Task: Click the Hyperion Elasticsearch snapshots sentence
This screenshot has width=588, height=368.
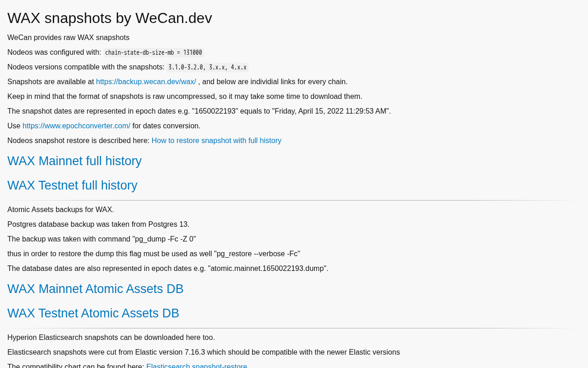Action: tap(111, 338)
